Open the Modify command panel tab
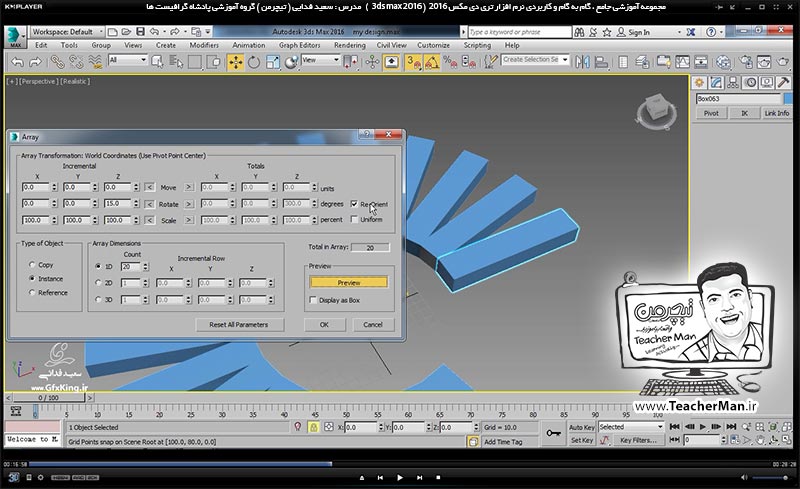This screenshot has width=800, height=489. [x=716, y=82]
